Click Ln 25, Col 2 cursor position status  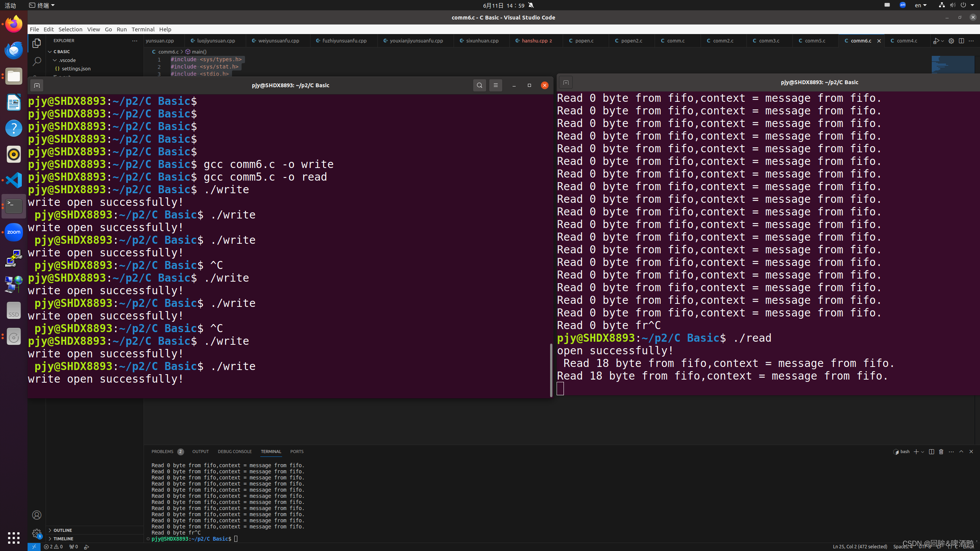(x=860, y=547)
